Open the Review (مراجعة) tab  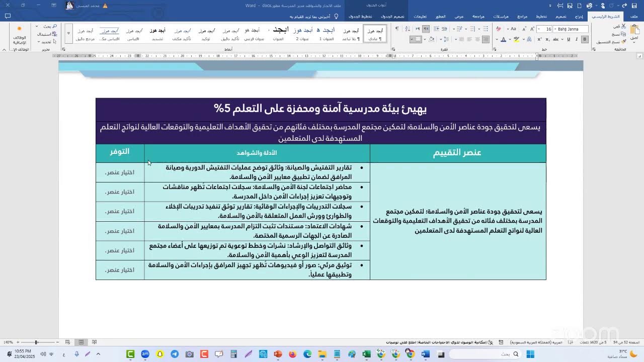(478, 16)
